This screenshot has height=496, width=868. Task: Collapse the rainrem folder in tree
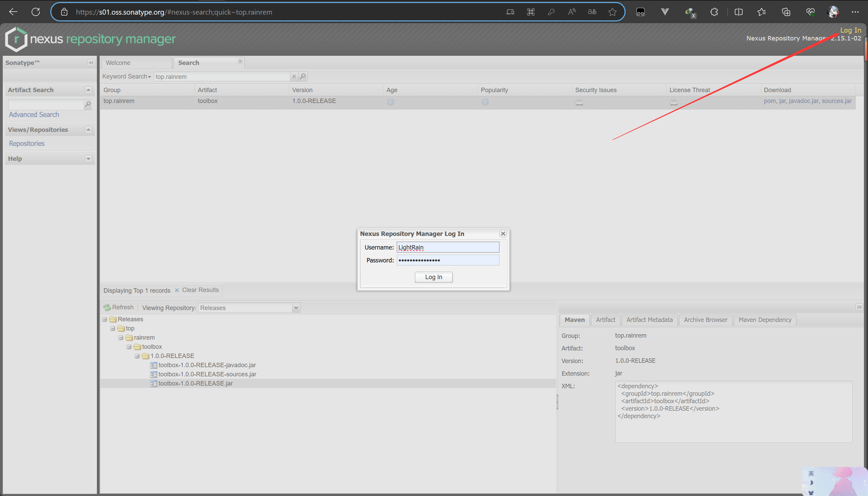[x=121, y=338]
